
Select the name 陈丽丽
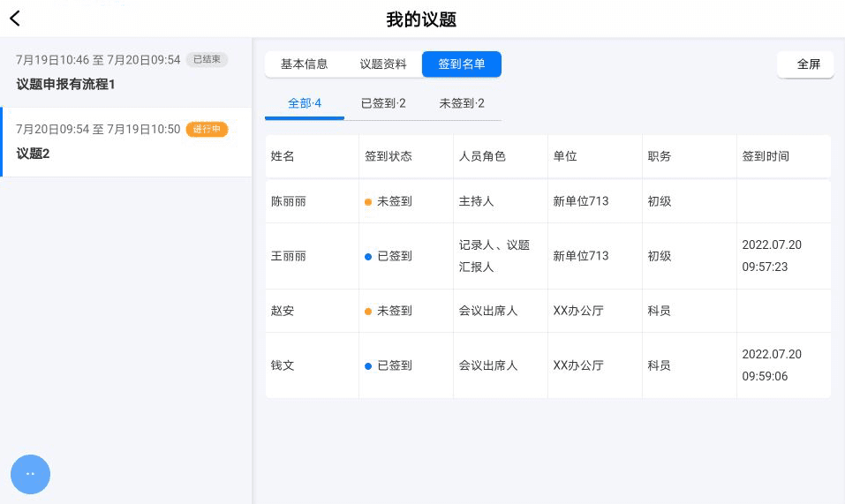(x=289, y=201)
